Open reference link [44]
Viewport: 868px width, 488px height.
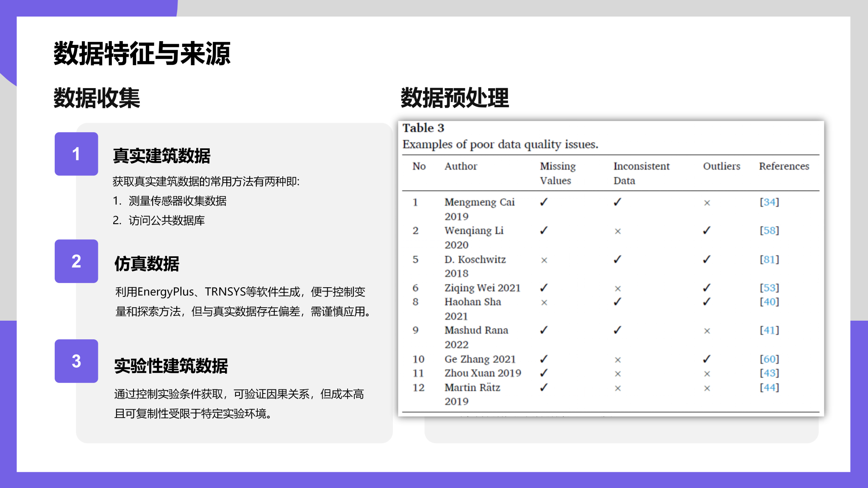point(769,387)
